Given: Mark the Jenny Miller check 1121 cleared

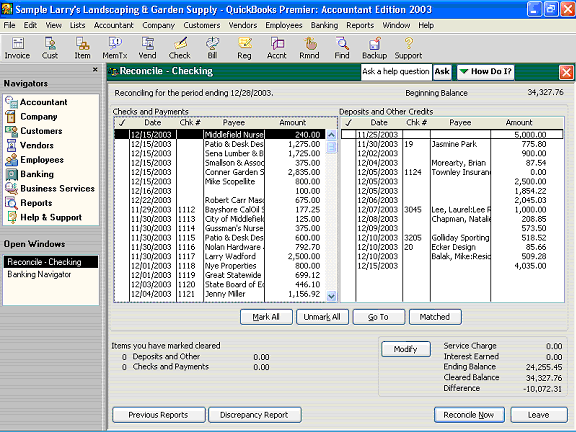Looking at the screenshot, I should pos(122,294).
